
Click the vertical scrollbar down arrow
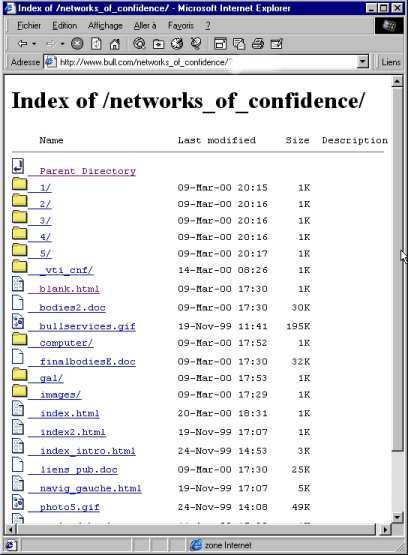coord(397,517)
